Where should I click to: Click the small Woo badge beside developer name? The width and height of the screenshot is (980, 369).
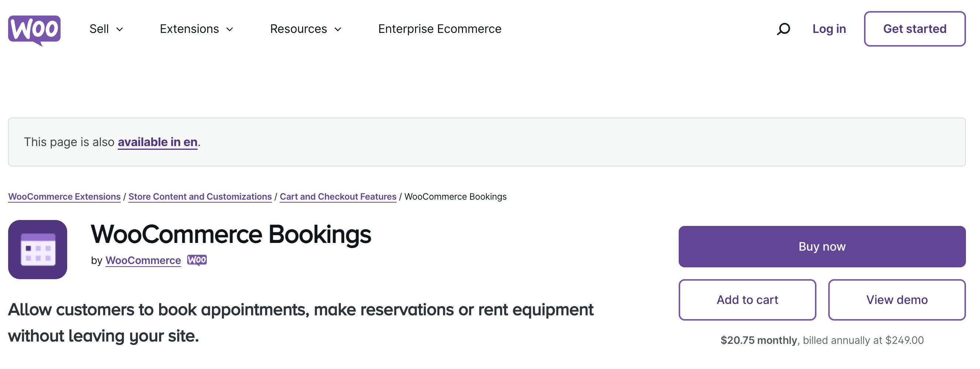coord(197,260)
